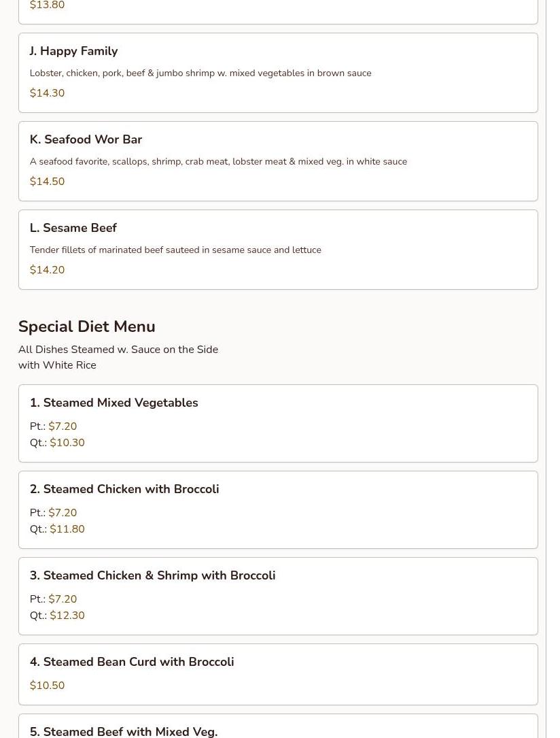The height and width of the screenshot is (738, 560).
Task: Open Steamed Chicken & Shrimp with Broccoli
Action: tap(152, 575)
